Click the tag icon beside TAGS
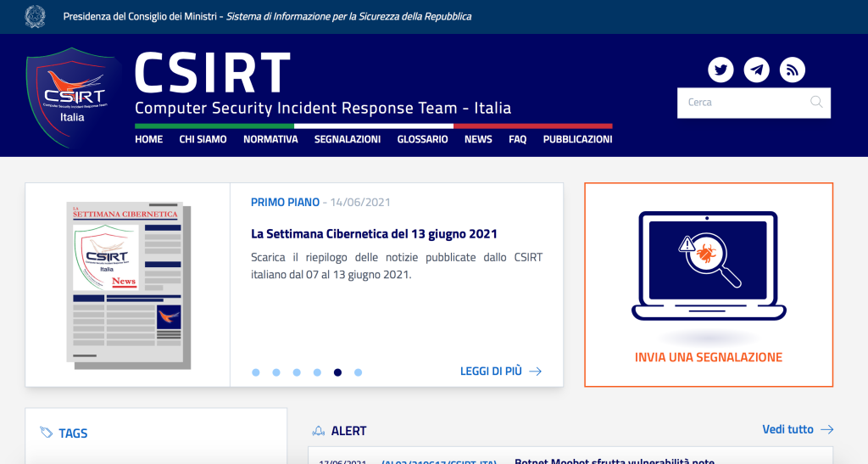This screenshot has width=868, height=464. [x=47, y=433]
